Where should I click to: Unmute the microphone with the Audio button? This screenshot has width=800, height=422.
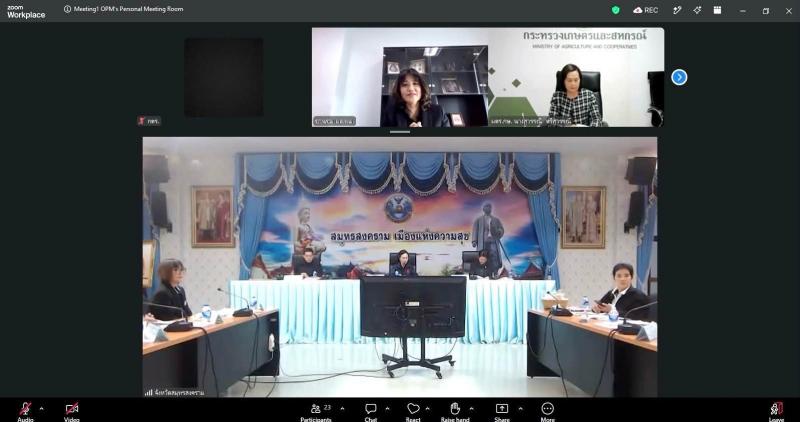coord(25,411)
